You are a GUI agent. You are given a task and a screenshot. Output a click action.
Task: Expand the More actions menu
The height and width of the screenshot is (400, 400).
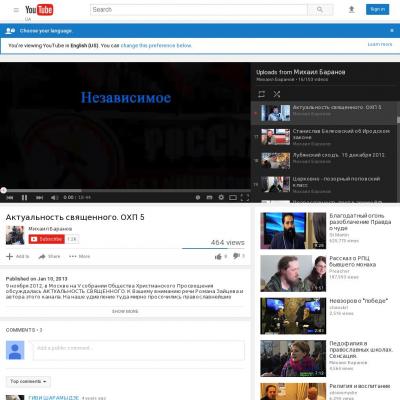coord(80,256)
